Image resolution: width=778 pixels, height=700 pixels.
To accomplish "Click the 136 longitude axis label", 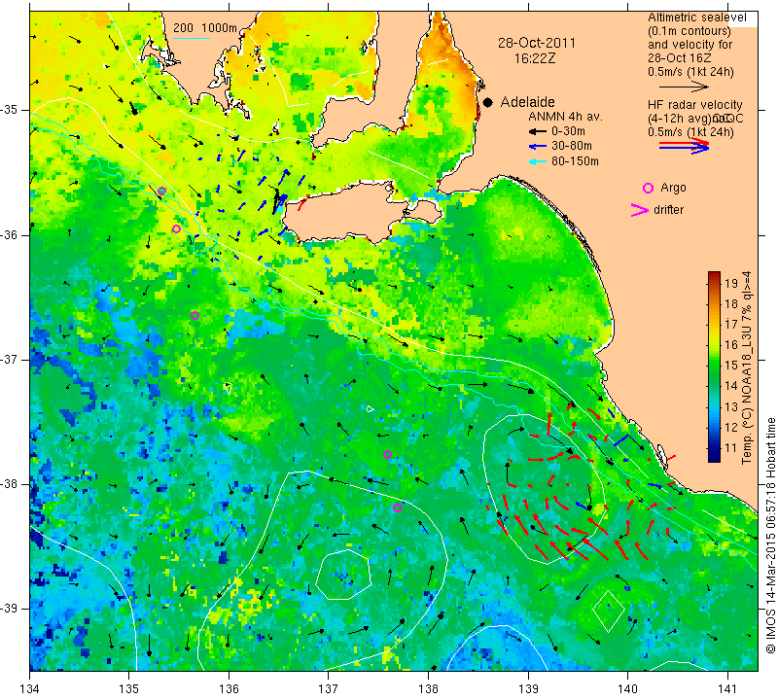I will click(229, 689).
